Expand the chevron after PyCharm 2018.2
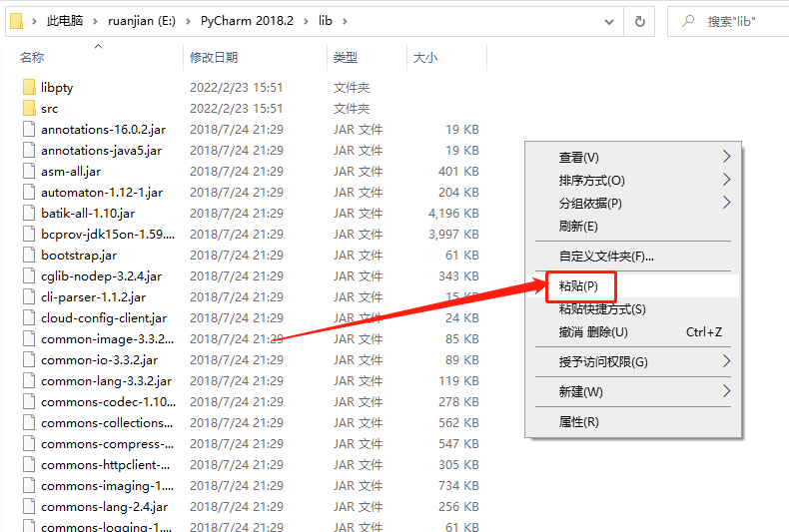 pos(306,22)
